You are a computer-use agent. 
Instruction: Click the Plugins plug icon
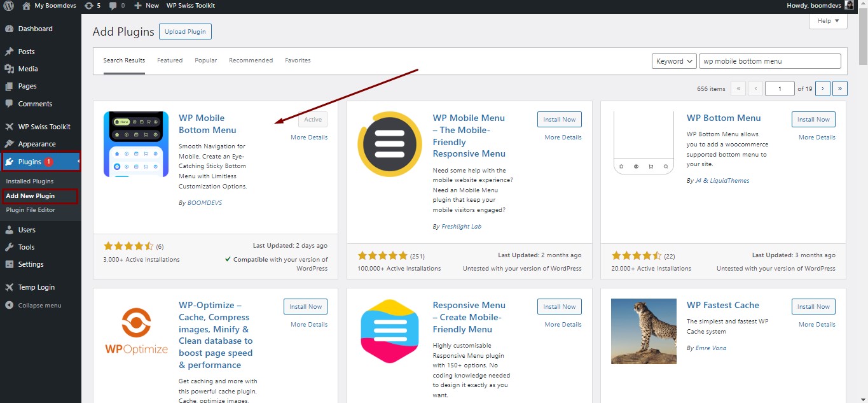click(x=9, y=162)
